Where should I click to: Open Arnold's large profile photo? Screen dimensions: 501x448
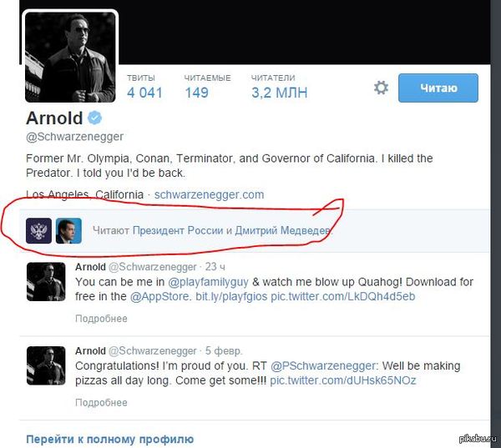[x=70, y=58]
